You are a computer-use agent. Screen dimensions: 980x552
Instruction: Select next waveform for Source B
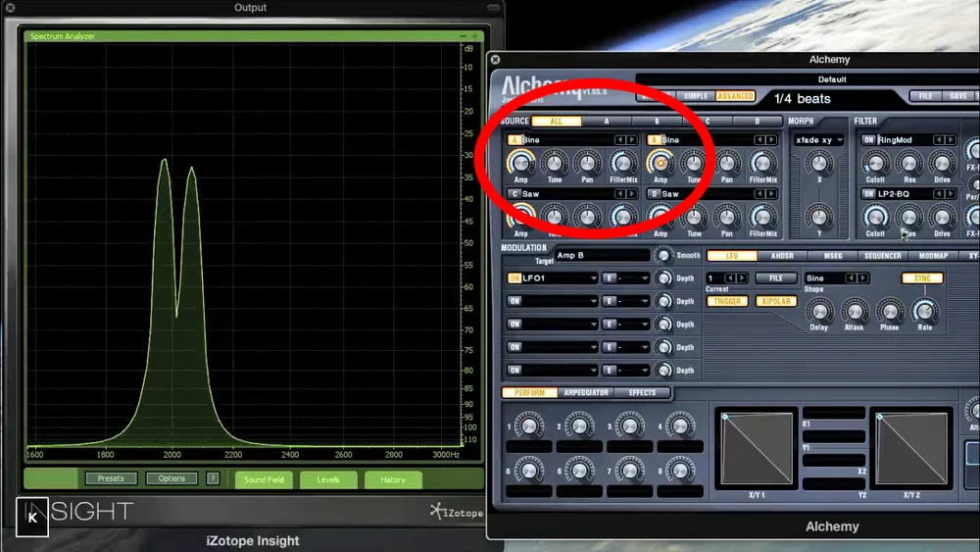(770, 140)
